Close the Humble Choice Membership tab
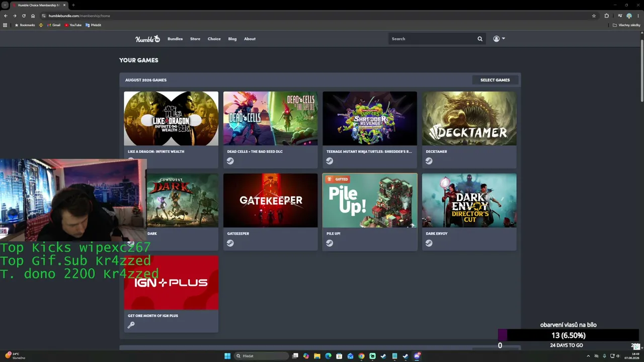This screenshot has width=644, height=362. click(x=64, y=5)
